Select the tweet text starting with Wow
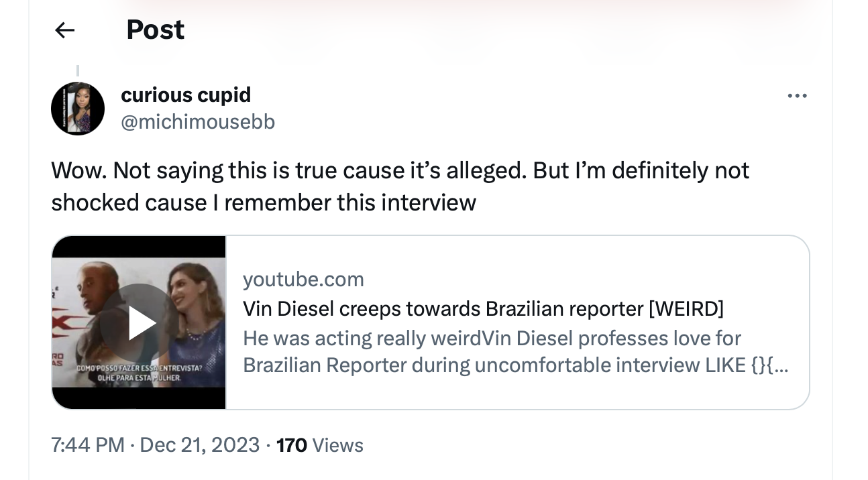The height and width of the screenshot is (480, 868). click(400, 186)
